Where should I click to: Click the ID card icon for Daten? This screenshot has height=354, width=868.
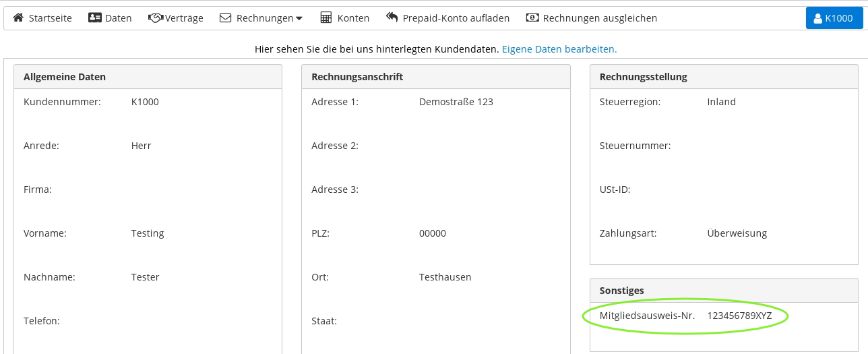pos(95,18)
